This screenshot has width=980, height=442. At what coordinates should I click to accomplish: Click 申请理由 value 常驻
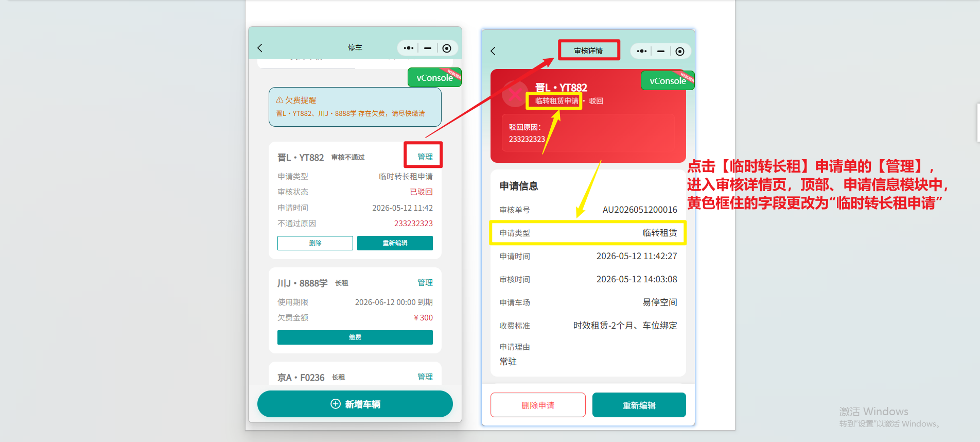tap(508, 362)
